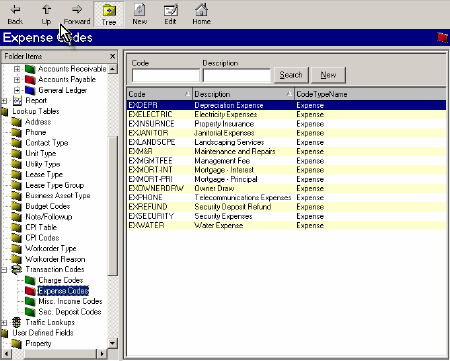Expand the Traffic Lookups node
Viewport: 450px width, 361px height.
pyautogui.click(x=4, y=322)
